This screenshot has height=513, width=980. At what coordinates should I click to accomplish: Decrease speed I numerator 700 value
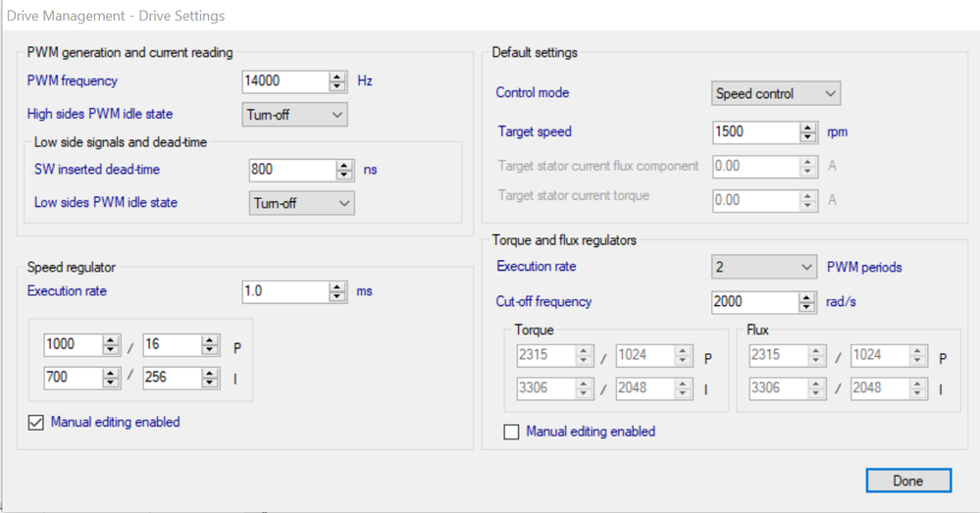(111, 383)
